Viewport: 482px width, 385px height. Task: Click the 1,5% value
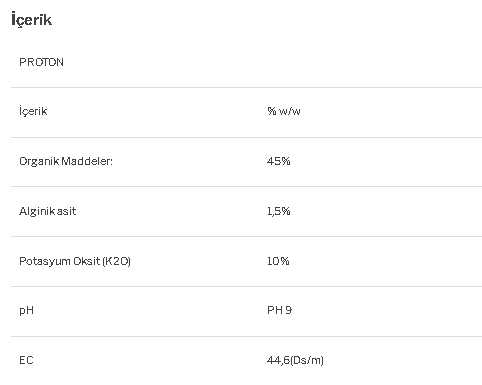(279, 211)
